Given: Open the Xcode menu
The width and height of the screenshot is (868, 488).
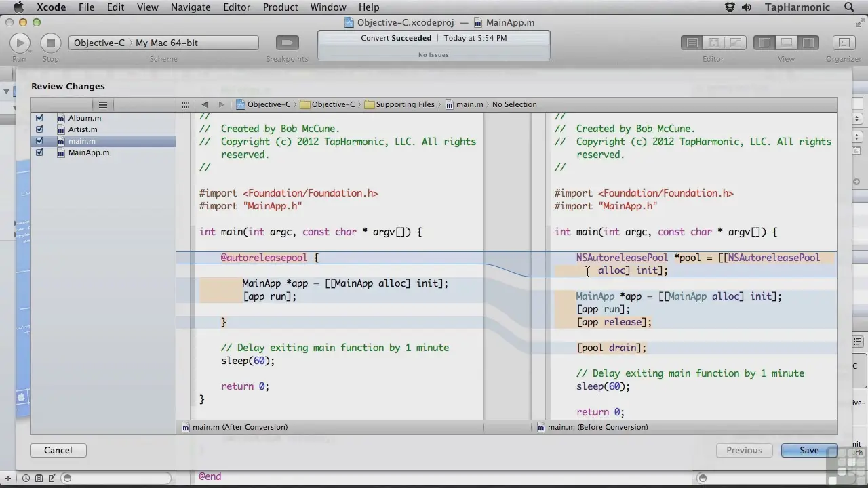Looking at the screenshot, I should [51, 7].
